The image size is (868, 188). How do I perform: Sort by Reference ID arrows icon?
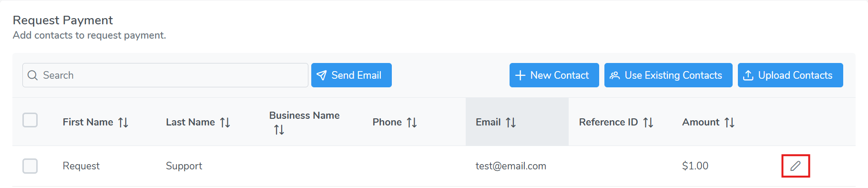(648, 123)
